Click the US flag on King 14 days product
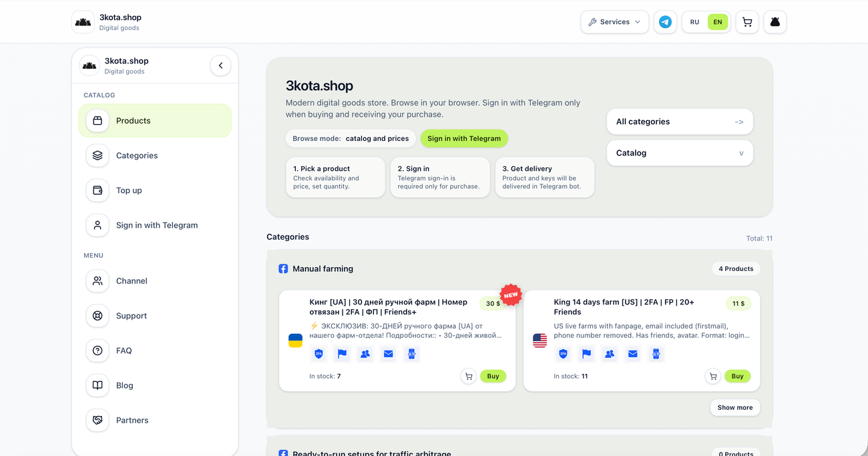 click(539, 340)
